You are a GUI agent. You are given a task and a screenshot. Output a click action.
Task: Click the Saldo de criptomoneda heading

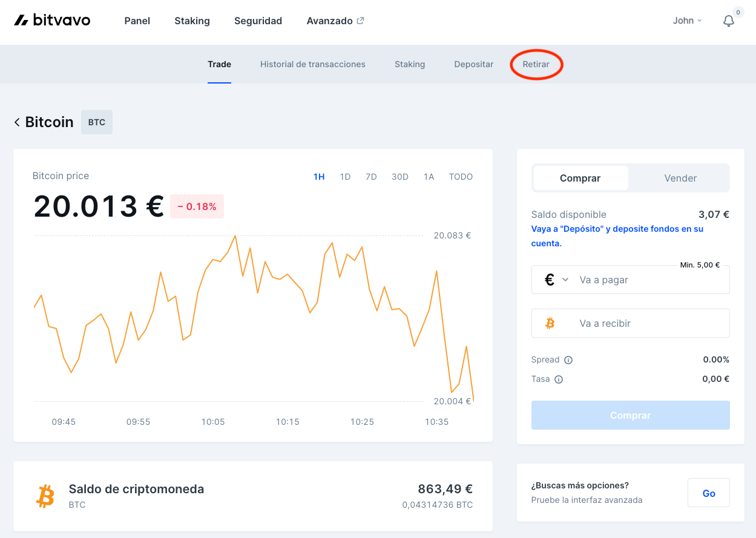pyautogui.click(x=136, y=489)
